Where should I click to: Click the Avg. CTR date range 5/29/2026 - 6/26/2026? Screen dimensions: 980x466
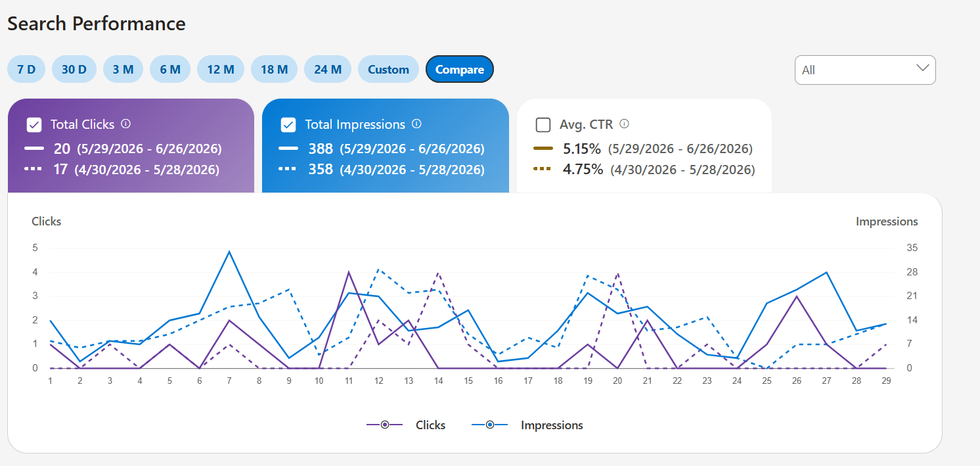click(x=680, y=149)
